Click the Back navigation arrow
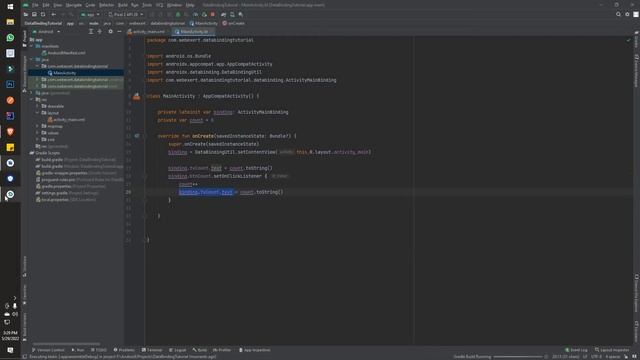Viewport: 640px width, 360px height. point(53,14)
